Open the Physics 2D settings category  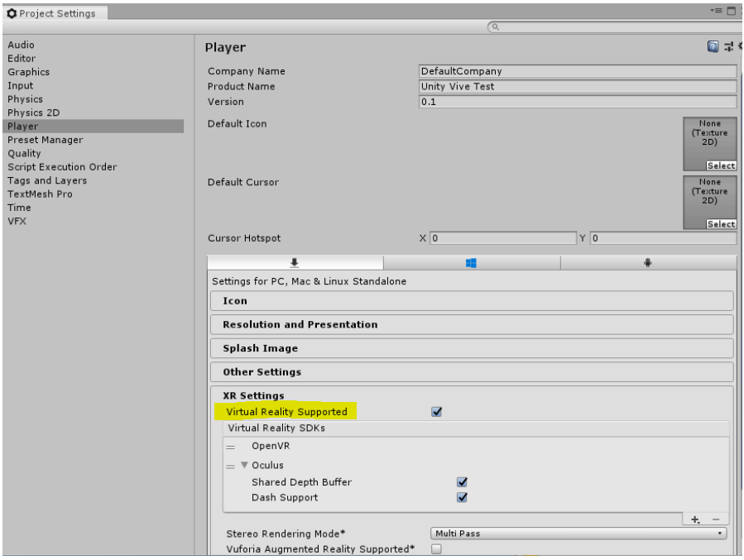pyautogui.click(x=34, y=112)
